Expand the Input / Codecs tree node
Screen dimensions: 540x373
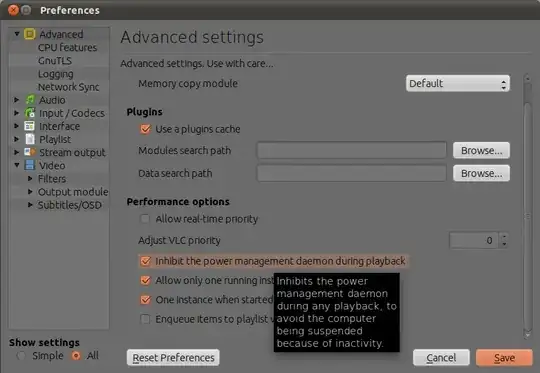click(x=17, y=113)
